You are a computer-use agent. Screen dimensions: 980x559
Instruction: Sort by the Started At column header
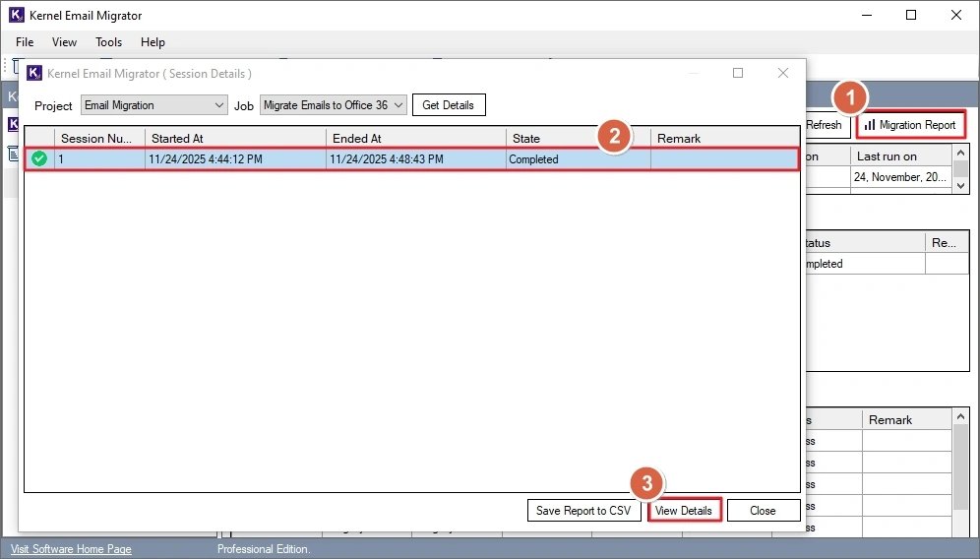click(x=234, y=139)
